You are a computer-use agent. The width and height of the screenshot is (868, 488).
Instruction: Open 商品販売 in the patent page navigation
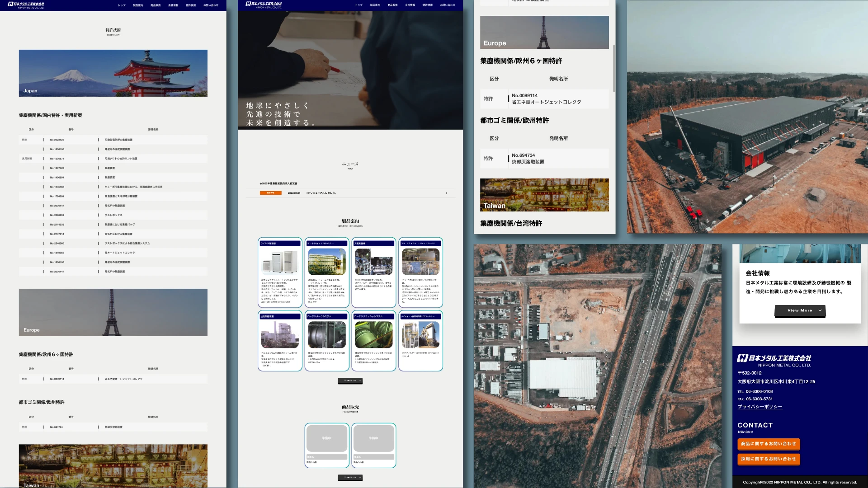[x=156, y=5]
